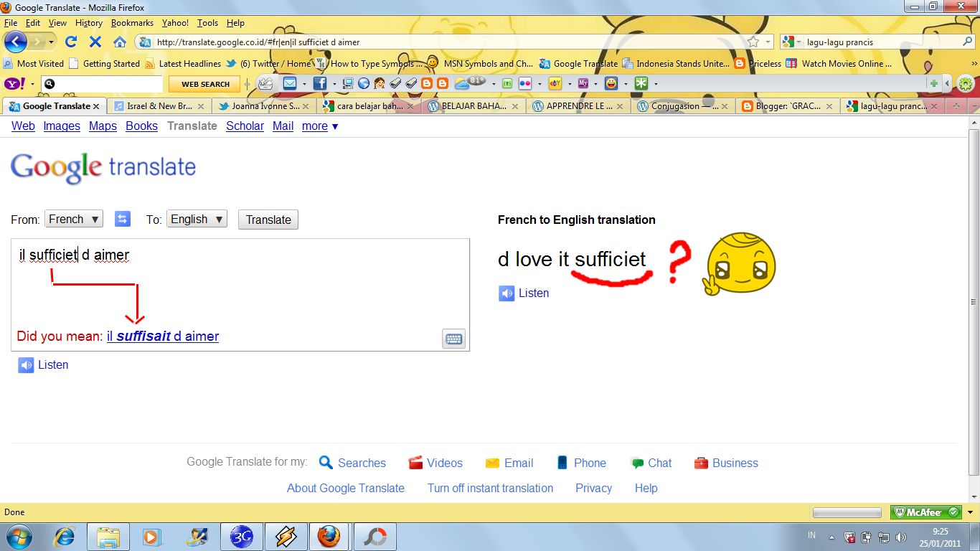Click the Flickr icon on Yahoo toolbar

(524, 84)
